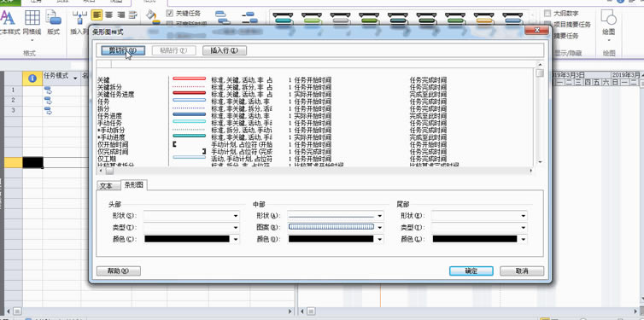Select the blue Gantt chart style
The height and width of the screenshot is (320, 644).
512,19
